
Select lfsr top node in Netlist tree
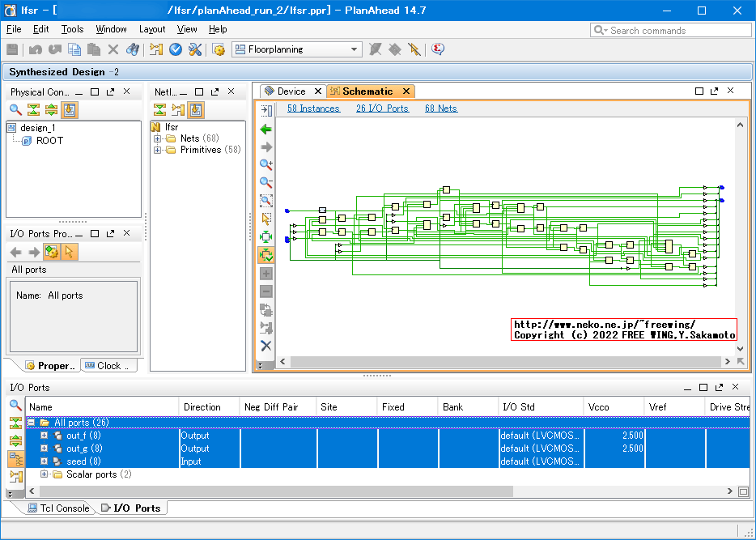tap(171, 127)
